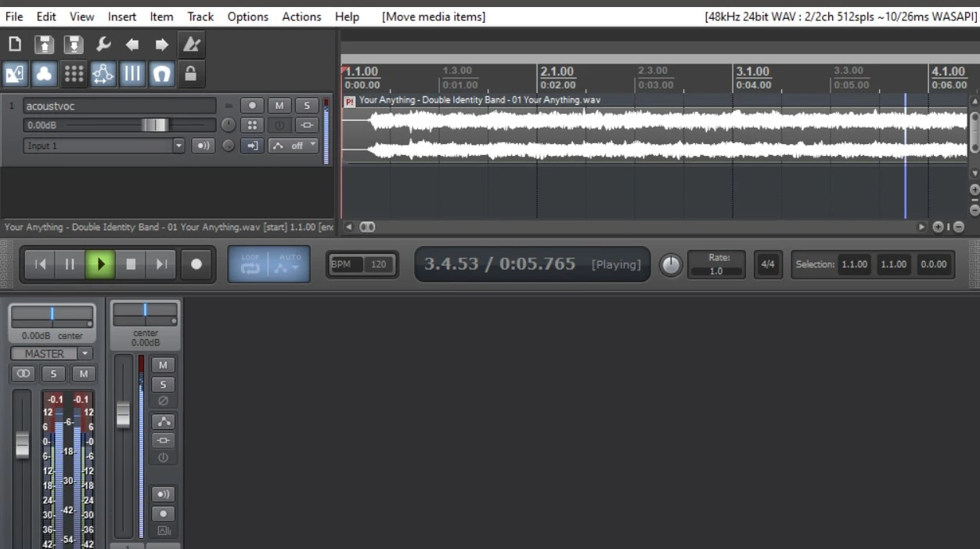Stop playback with the transport stop button

131,265
